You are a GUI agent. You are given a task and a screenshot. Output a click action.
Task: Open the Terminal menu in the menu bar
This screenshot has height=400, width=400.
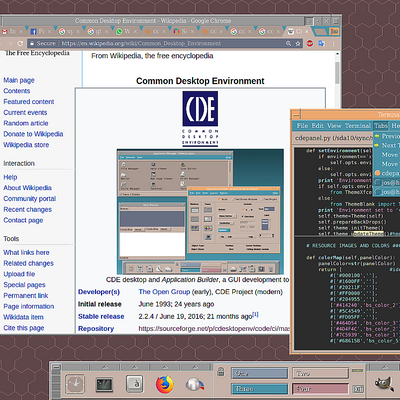[x=358, y=126]
